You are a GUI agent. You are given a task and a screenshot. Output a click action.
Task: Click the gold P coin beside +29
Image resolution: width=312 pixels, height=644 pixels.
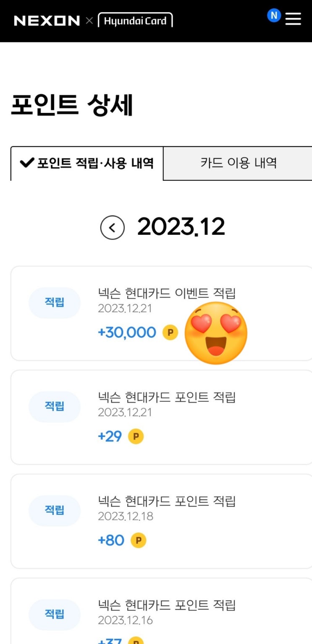(136, 436)
